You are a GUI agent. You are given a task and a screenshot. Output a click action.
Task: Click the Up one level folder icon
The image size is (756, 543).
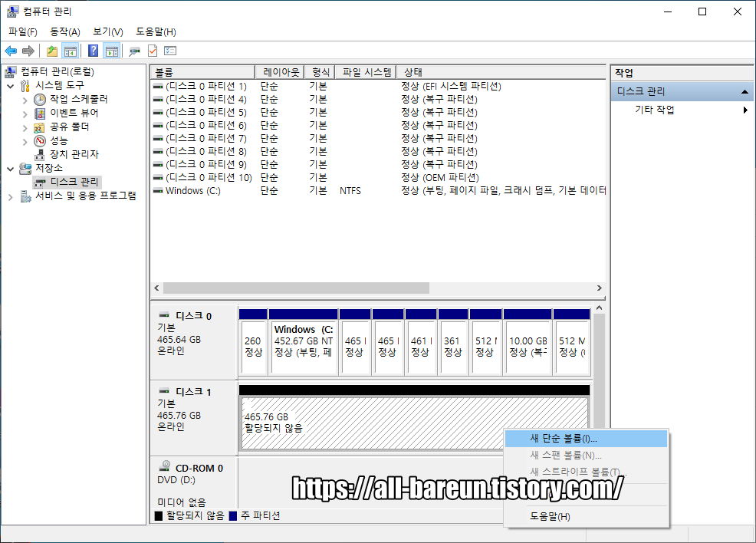pyautogui.click(x=51, y=51)
